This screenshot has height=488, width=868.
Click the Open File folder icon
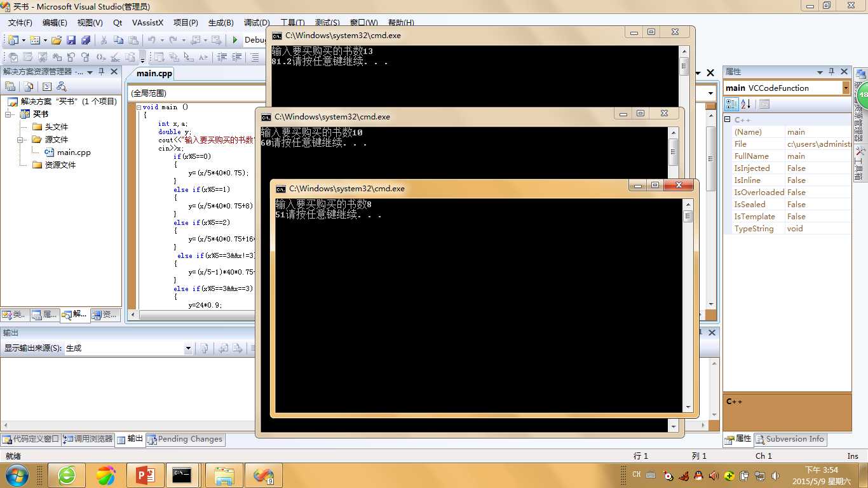[x=57, y=40]
